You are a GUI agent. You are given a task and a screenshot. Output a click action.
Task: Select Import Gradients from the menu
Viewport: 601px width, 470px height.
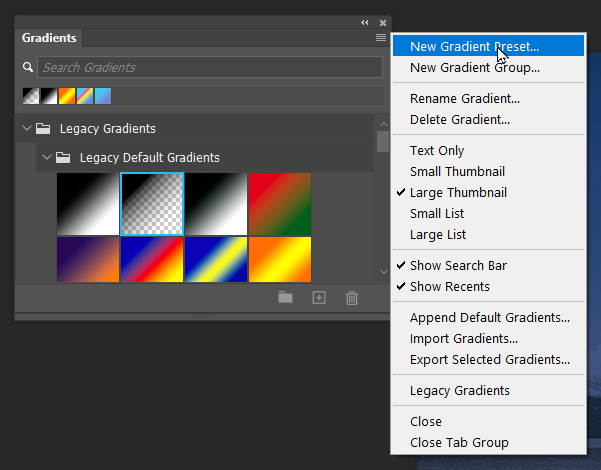463,338
